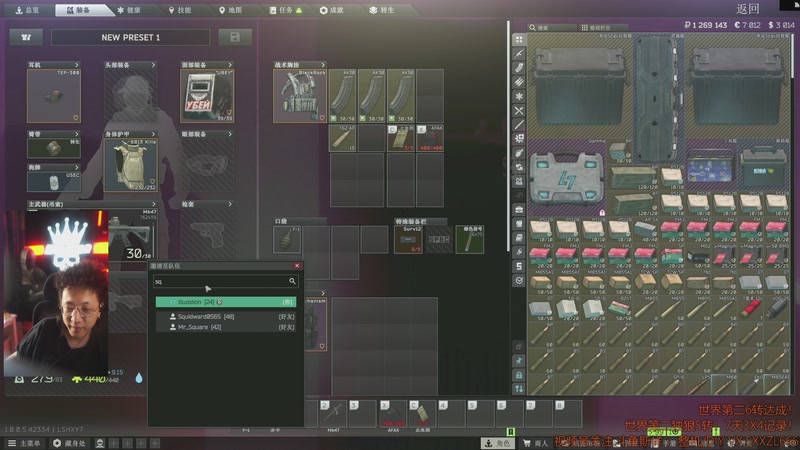The height and width of the screenshot is (450, 800).
Task: Select the UBEY welding mask item
Action: point(207,96)
